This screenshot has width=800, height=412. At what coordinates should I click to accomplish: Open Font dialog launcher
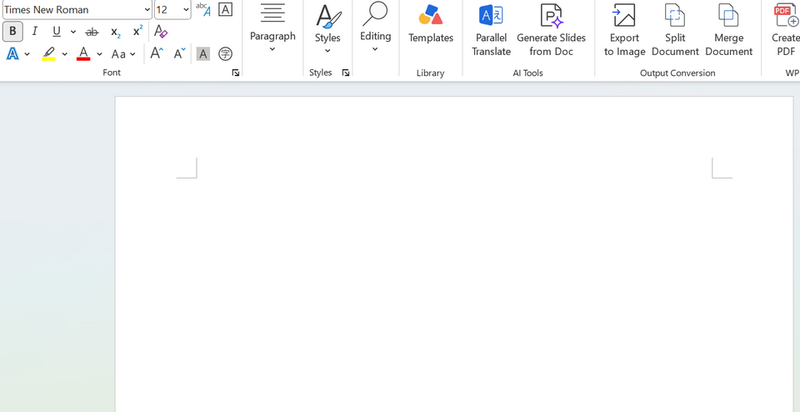(x=235, y=73)
